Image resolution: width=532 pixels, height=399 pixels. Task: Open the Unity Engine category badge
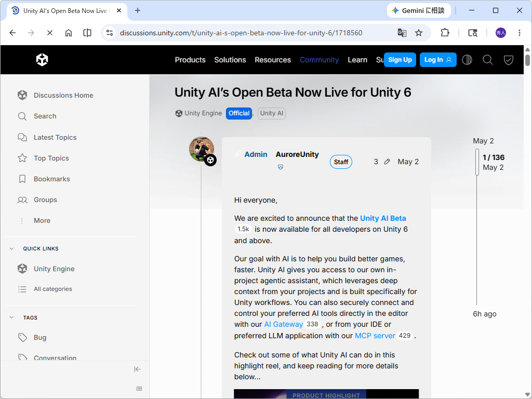coord(198,113)
